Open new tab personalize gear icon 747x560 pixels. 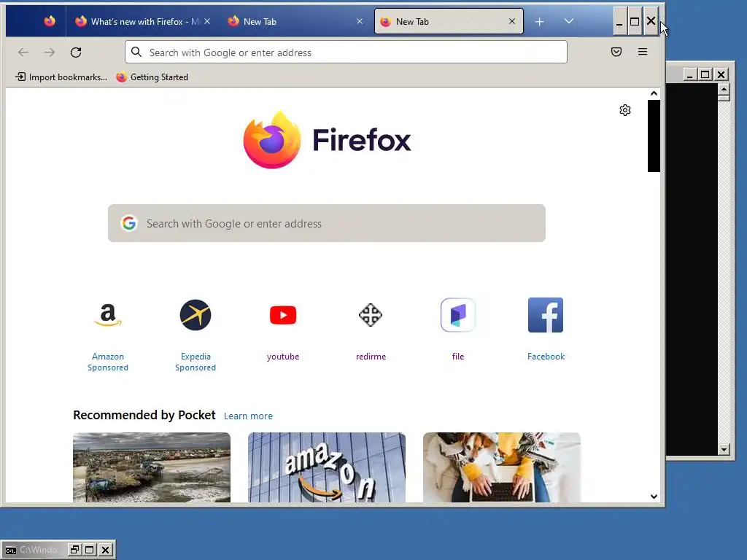[x=625, y=111]
